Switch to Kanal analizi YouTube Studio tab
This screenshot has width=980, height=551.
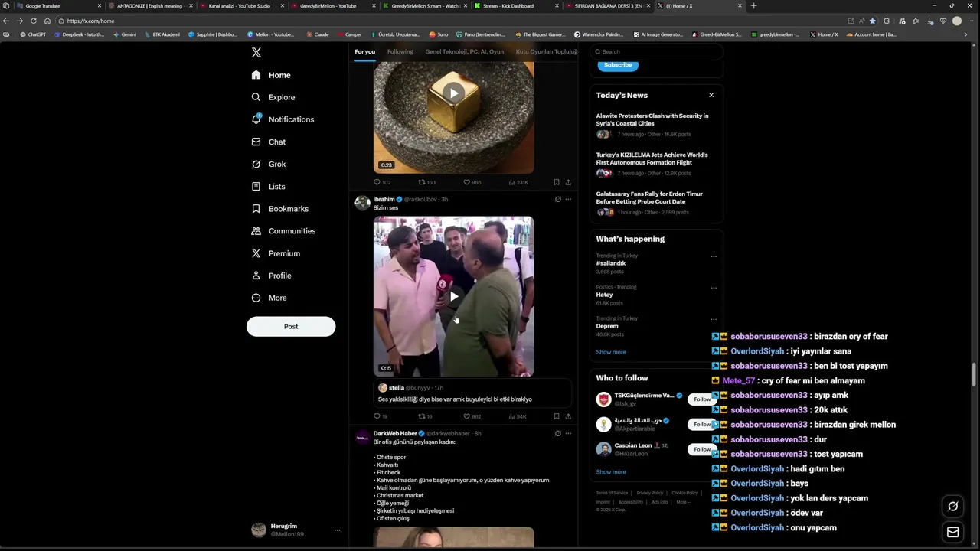(x=242, y=5)
